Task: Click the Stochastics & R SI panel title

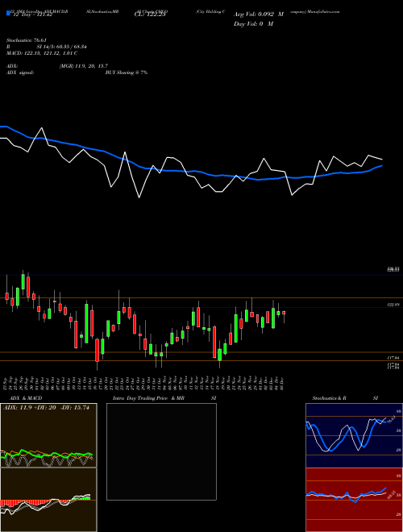Action: (345, 398)
